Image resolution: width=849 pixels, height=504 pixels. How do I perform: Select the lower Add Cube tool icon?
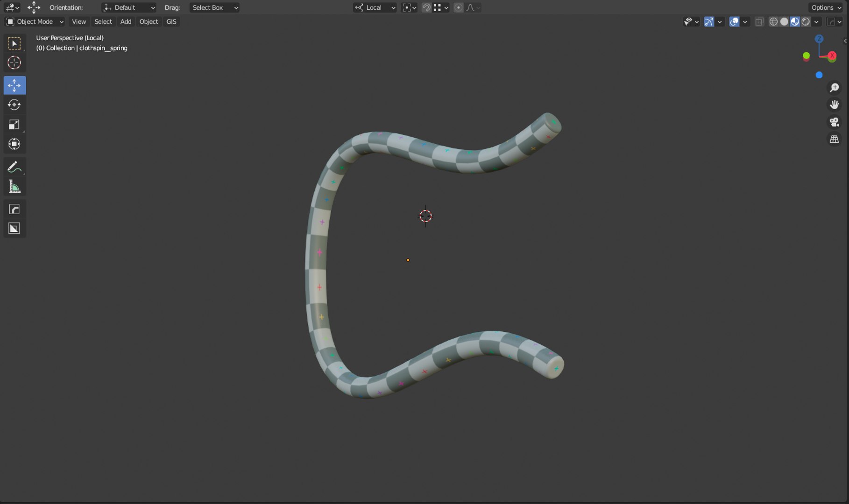point(14,228)
